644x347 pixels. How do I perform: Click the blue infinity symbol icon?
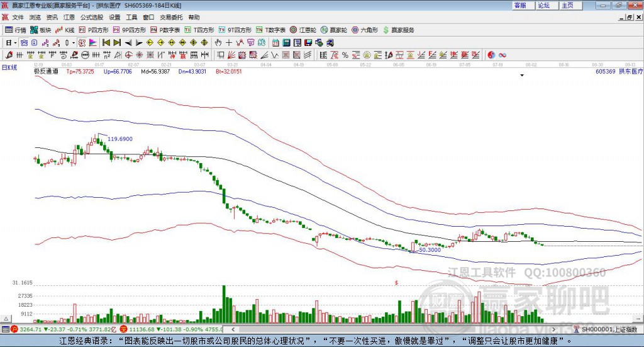tap(502, 55)
